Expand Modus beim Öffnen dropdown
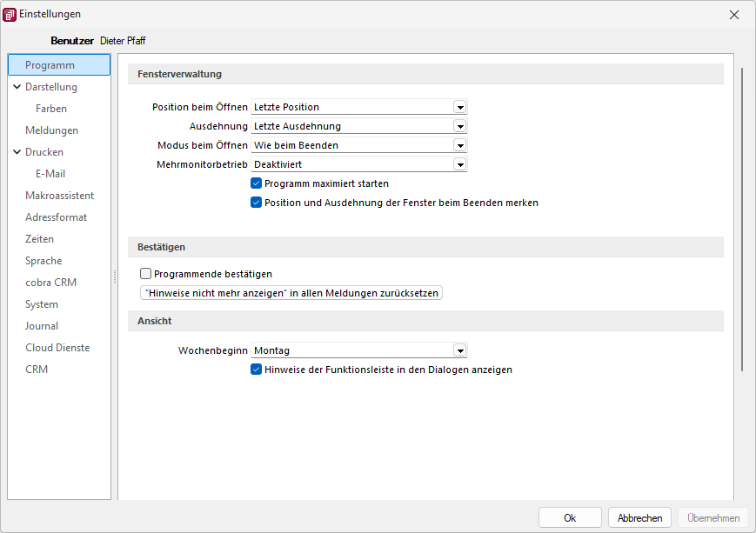The image size is (756, 533). pyautogui.click(x=459, y=145)
